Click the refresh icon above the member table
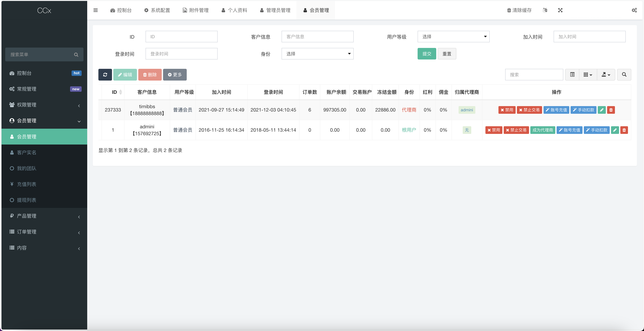The width and height of the screenshot is (644, 331). 105,75
